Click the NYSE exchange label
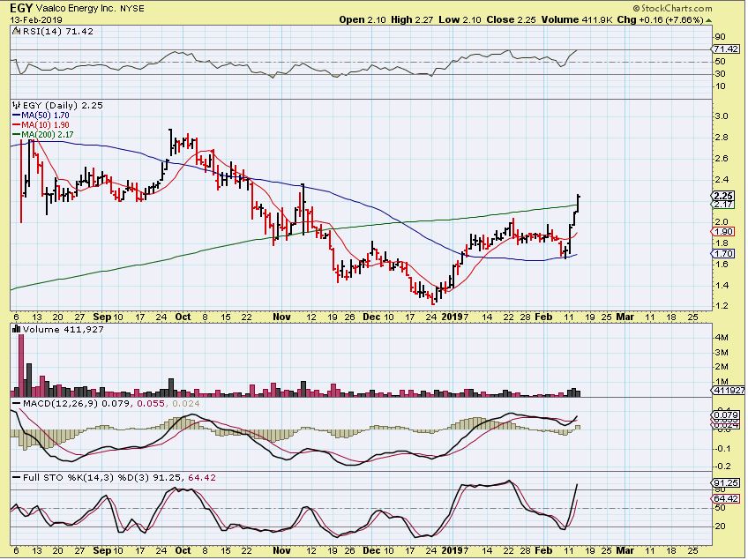This screenshot has width=748, height=560. [x=132, y=9]
